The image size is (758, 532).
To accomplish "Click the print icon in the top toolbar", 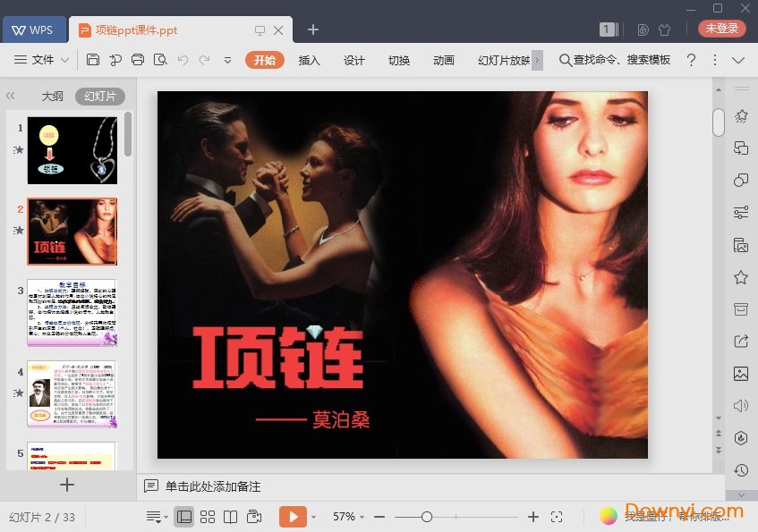I will coord(138,60).
